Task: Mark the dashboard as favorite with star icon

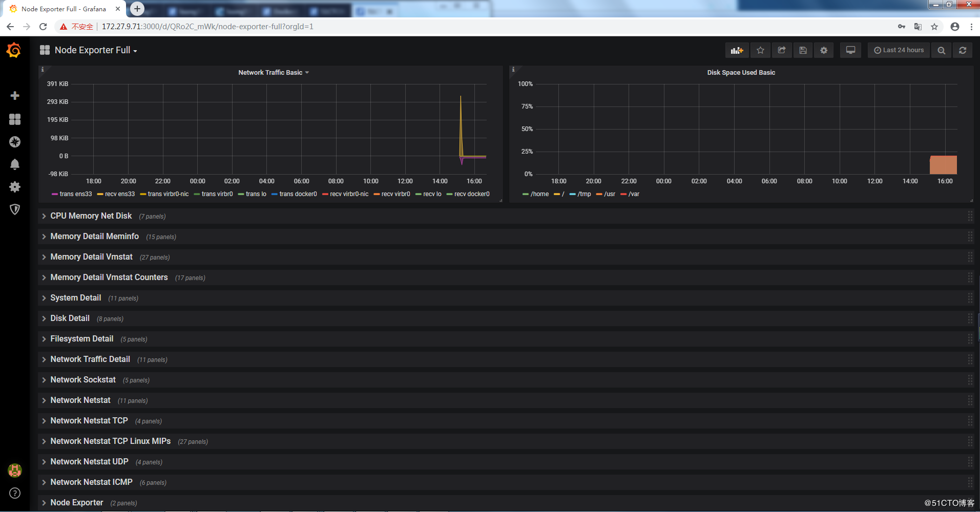Action: [x=760, y=50]
